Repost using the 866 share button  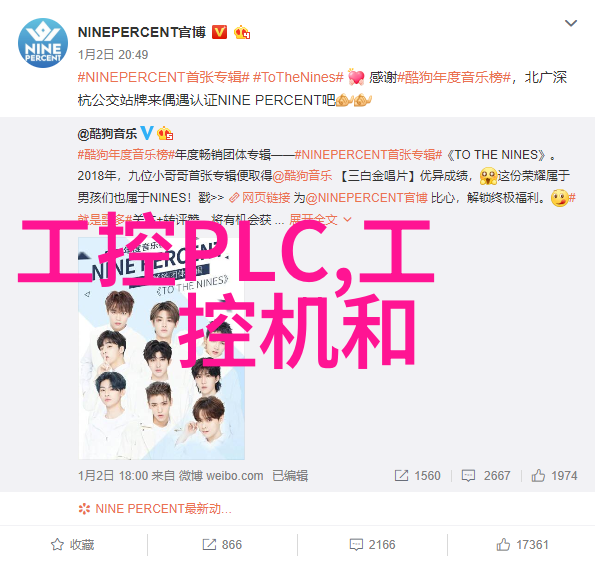222,545
